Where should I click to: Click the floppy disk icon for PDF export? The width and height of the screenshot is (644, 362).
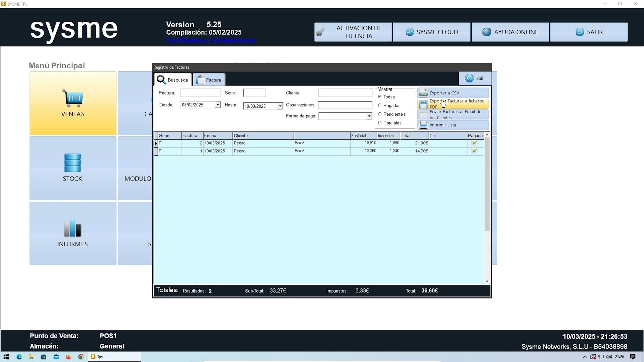click(x=423, y=104)
